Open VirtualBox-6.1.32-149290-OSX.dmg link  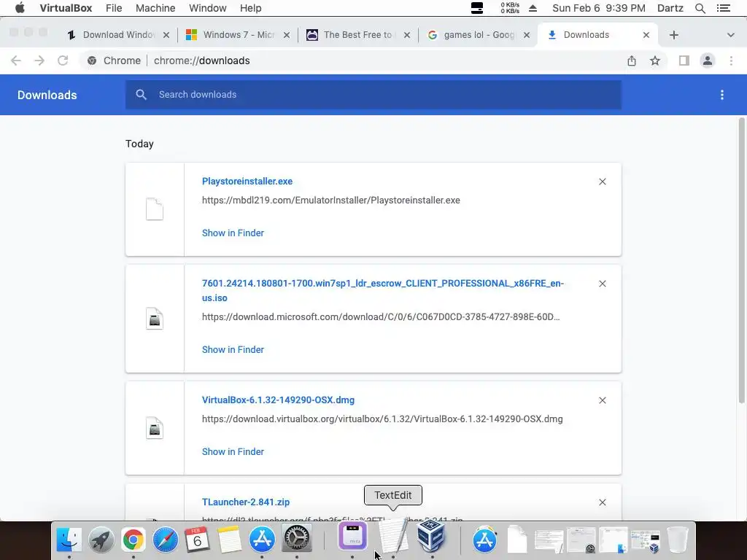(x=278, y=400)
